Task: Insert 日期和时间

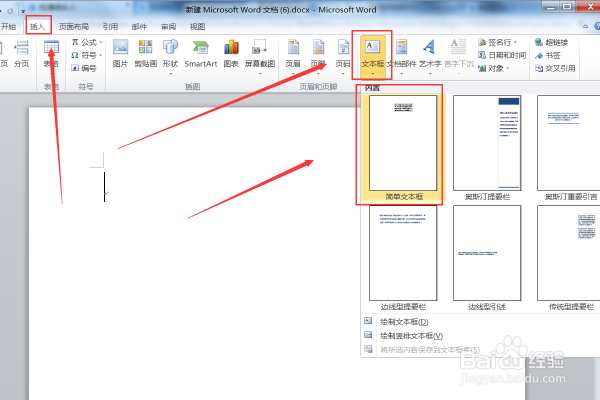Action: 502,56
